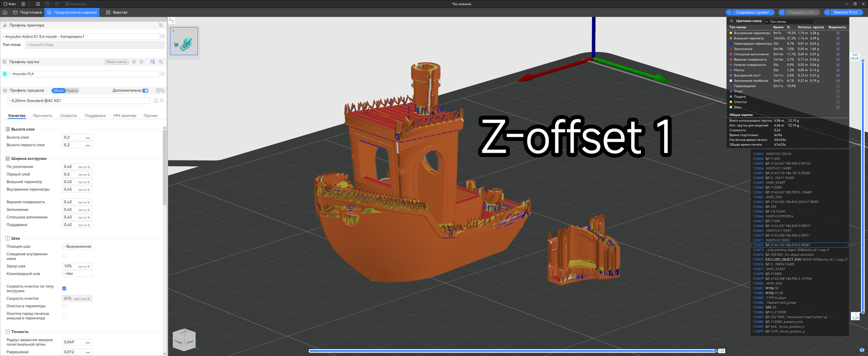
Task: Click the horizontal move slider handle
Action: (715, 351)
